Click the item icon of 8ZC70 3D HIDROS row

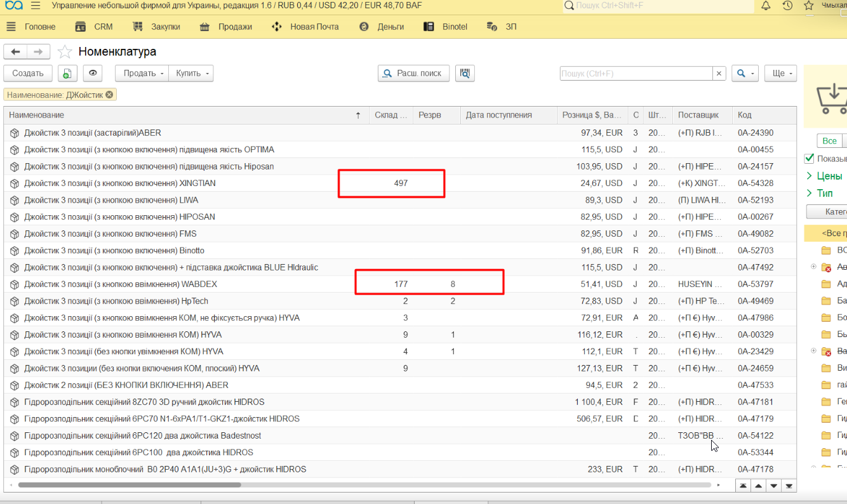[x=15, y=402]
